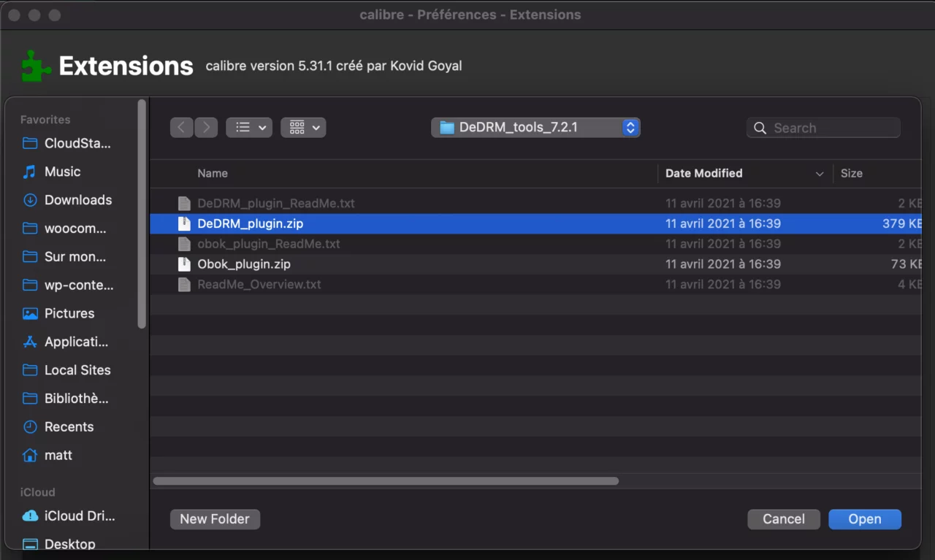Open the icon grouping dropdown

point(303,127)
